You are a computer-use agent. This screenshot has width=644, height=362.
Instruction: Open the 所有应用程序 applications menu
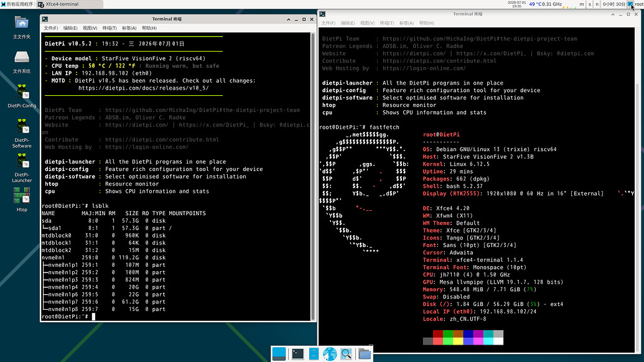point(17,4)
